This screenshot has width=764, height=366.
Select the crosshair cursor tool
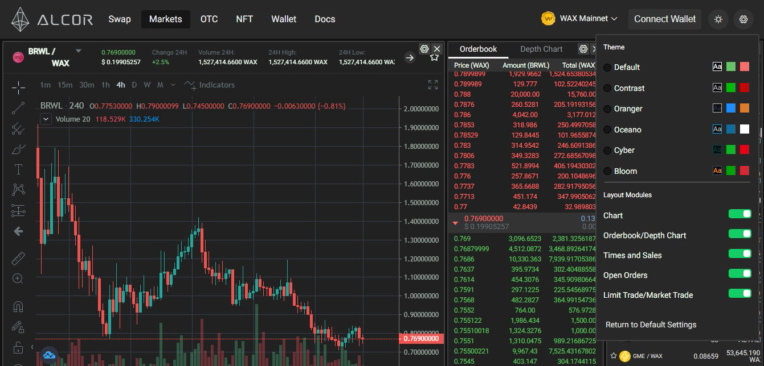click(x=19, y=88)
